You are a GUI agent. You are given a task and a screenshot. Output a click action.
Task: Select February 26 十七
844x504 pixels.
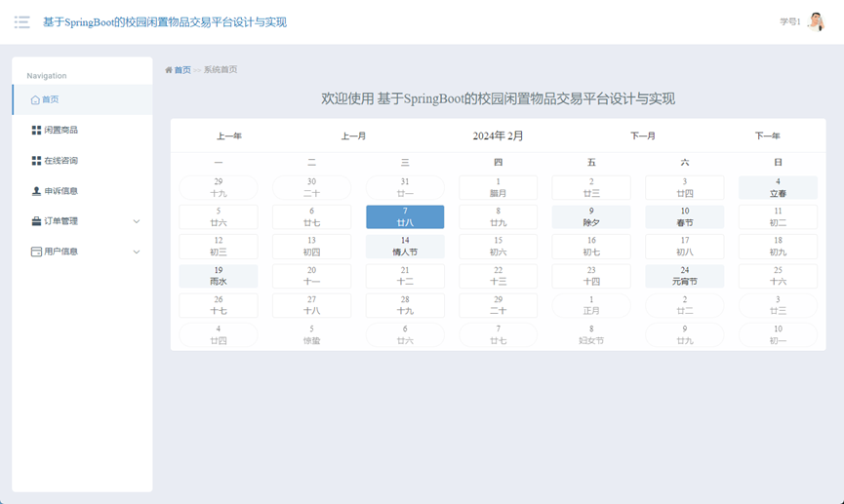[x=219, y=305]
